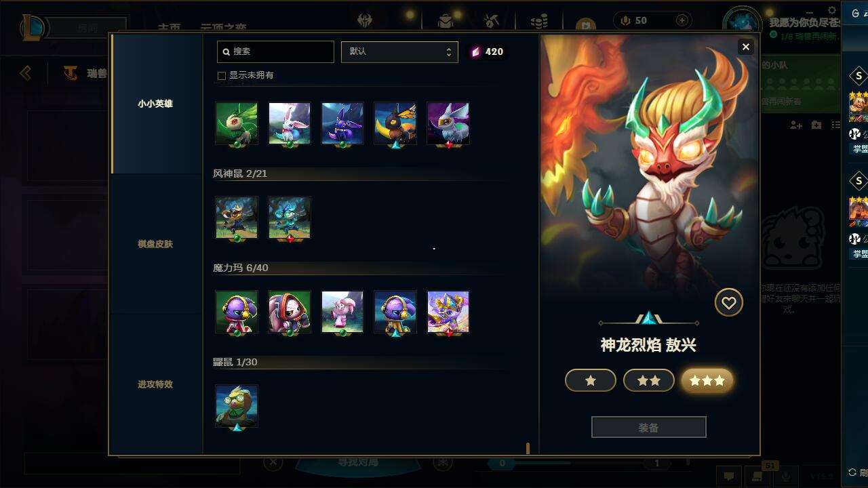Viewport: 868px width, 488px height.
Task: Select the green leaf Little Legend thumbnail
Action: (237, 123)
